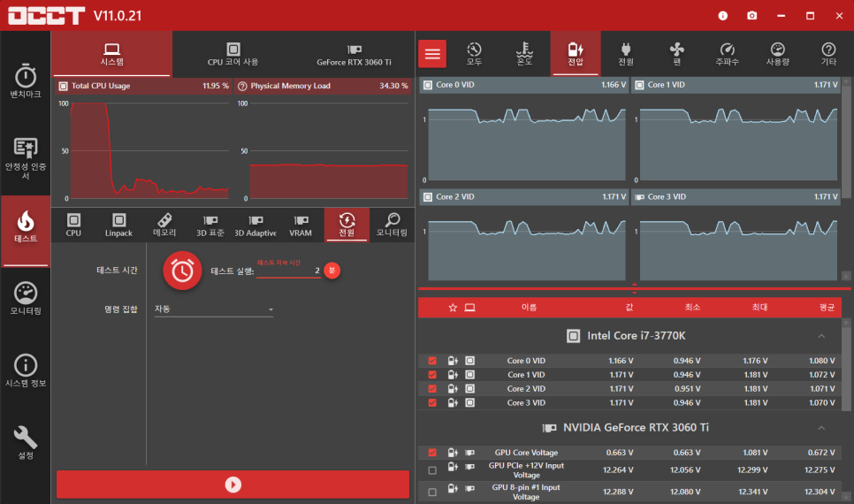Select the 전원 power test
The image size is (854, 504).
(347, 225)
